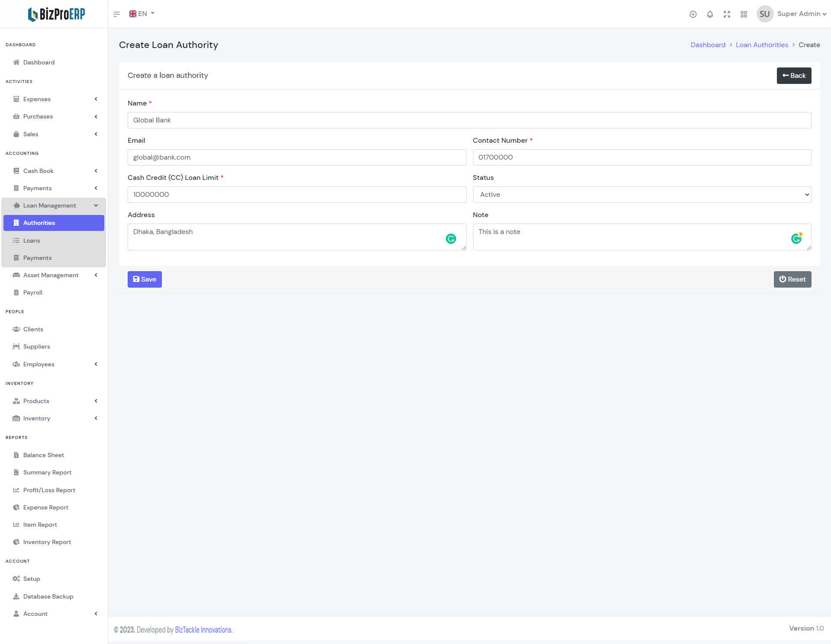Click the Cash Credit Loan Limit field
Image resolution: width=831 pixels, height=644 pixels.
(296, 195)
